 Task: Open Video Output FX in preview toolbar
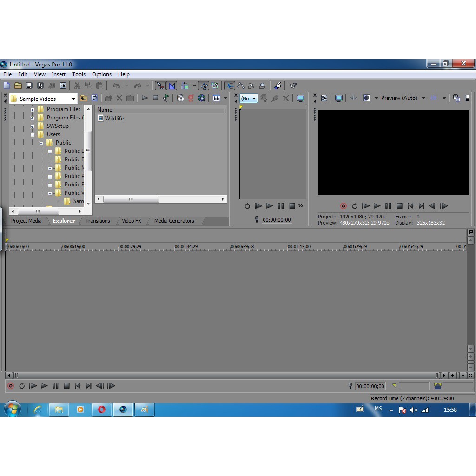tap(354, 98)
